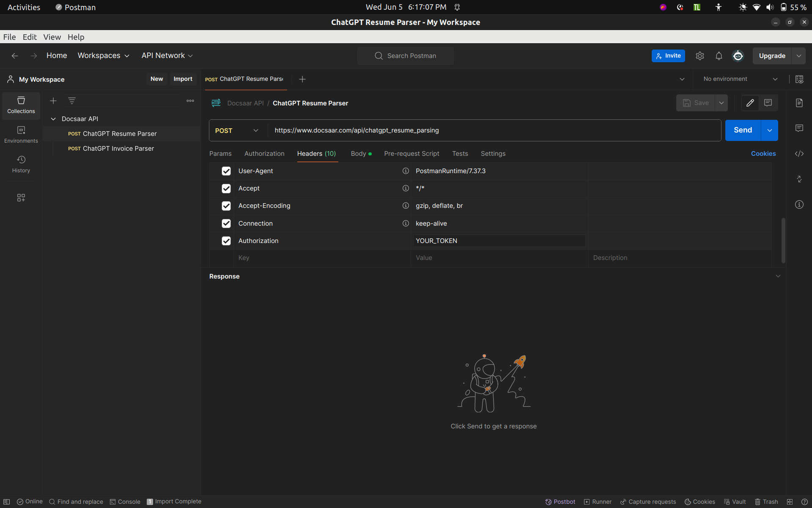Open the related requests icon in right sidebar
812x508 pixels.
[x=799, y=179]
